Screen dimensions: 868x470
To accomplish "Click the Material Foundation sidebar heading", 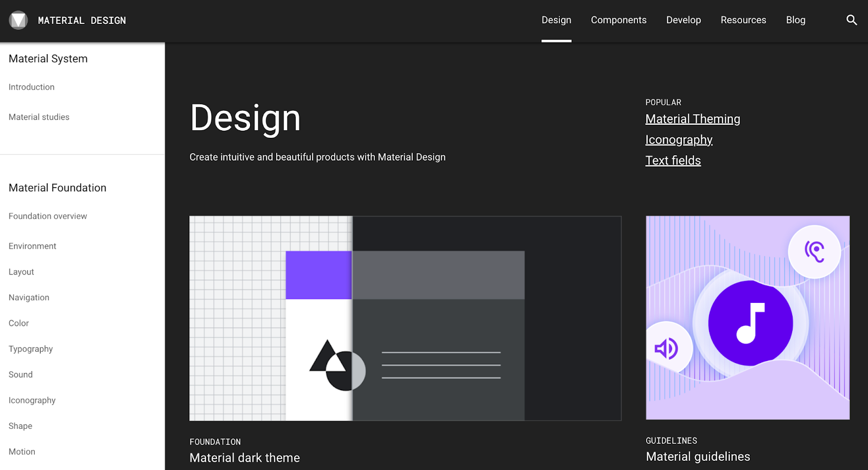I will [x=58, y=188].
